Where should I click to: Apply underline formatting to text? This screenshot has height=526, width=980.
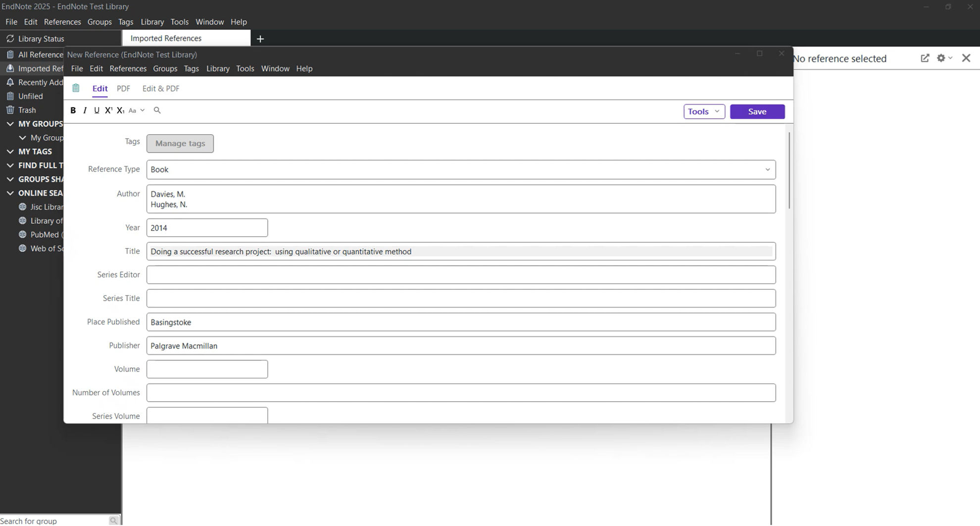click(97, 110)
